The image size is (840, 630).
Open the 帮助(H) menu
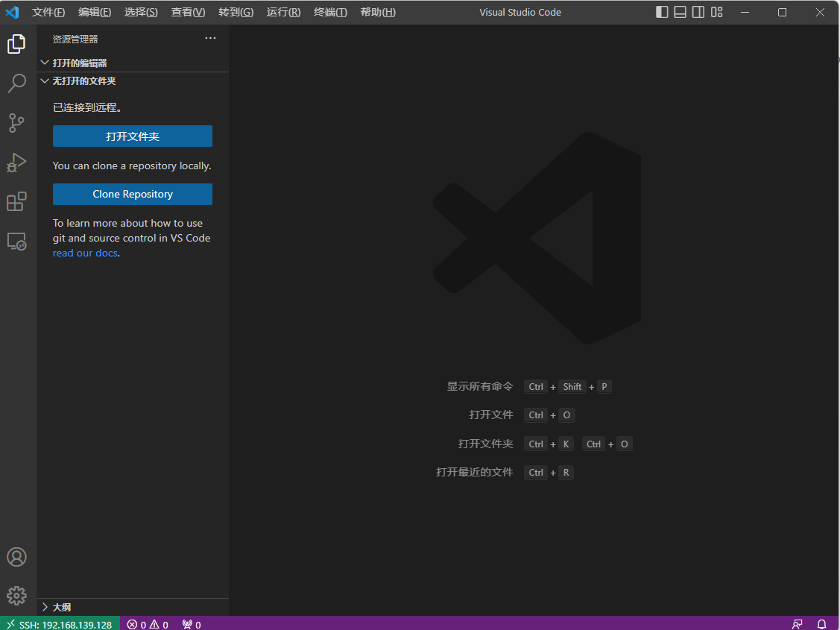coord(378,12)
